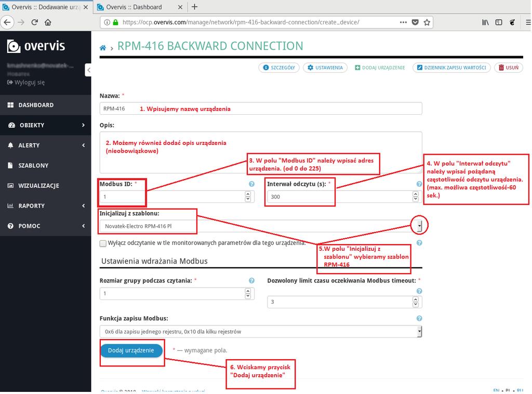Open page actions three-dot menu
Screen dimensions: 532x394
pyautogui.click(x=403, y=22)
